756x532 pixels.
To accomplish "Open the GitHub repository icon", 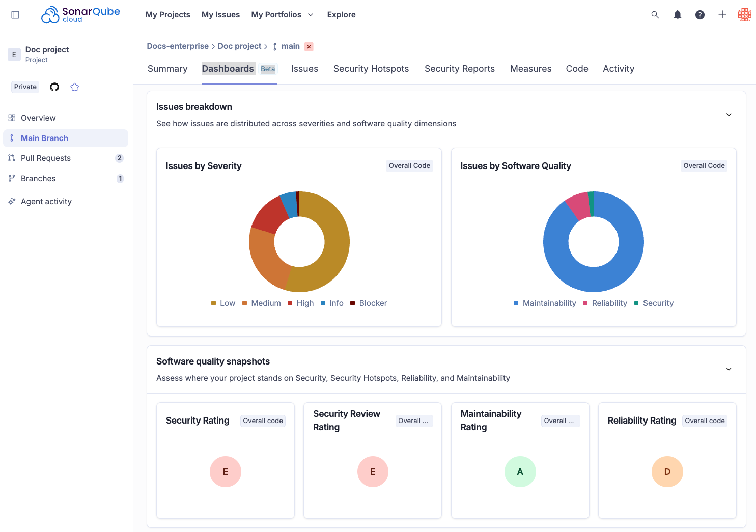I will (x=54, y=87).
